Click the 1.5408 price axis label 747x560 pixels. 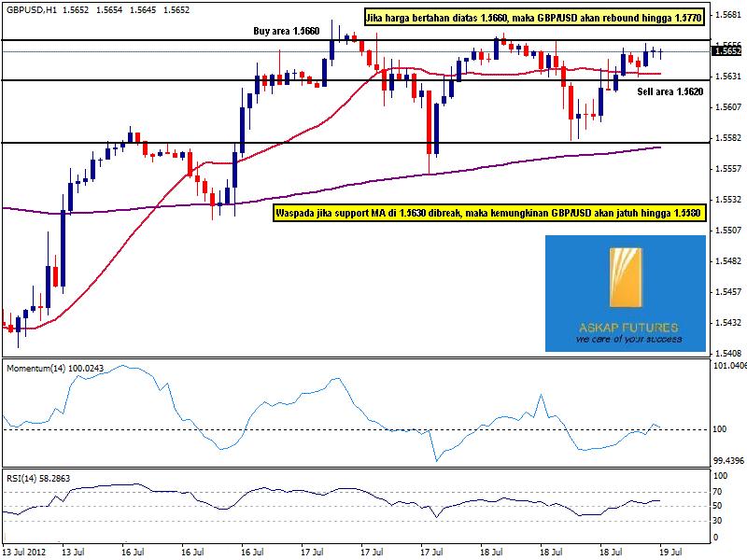click(x=726, y=354)
